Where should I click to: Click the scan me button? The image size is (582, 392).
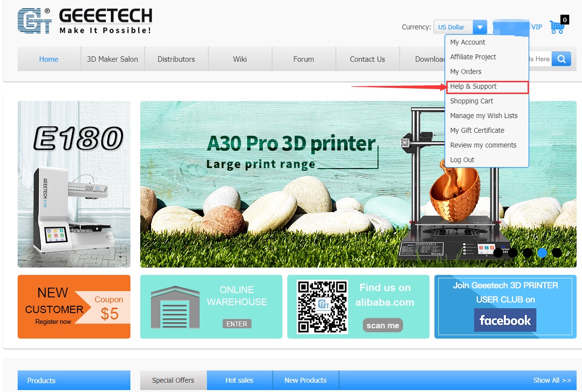[382, 325]
